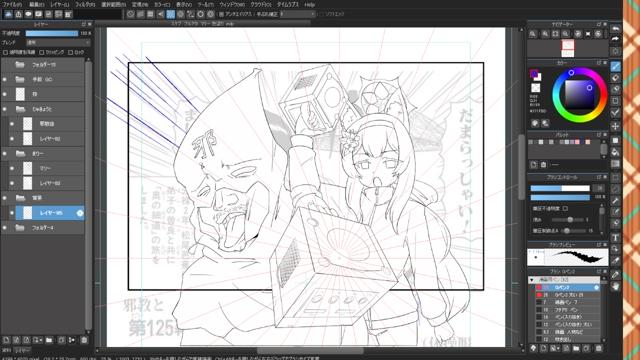
Task: Select the Hand pan tool
Action: point(616,286)
